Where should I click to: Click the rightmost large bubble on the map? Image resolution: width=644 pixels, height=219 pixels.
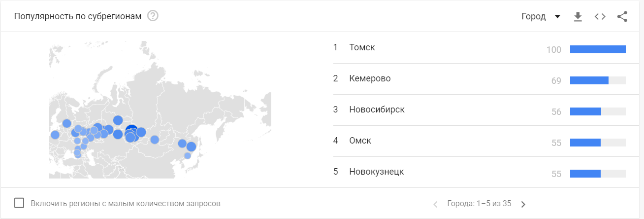191,146
